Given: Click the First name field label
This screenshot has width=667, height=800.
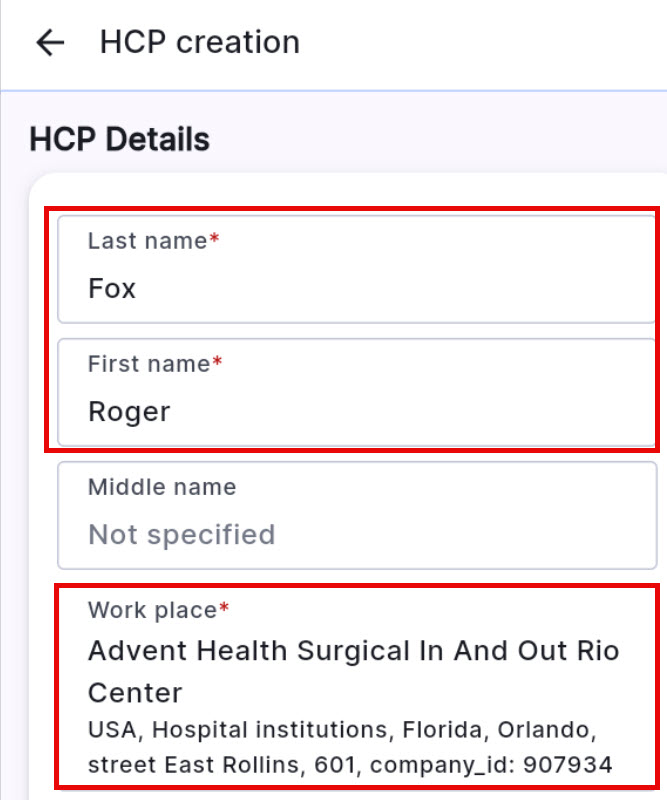Looking at the screenshot, I should point(149,364).
